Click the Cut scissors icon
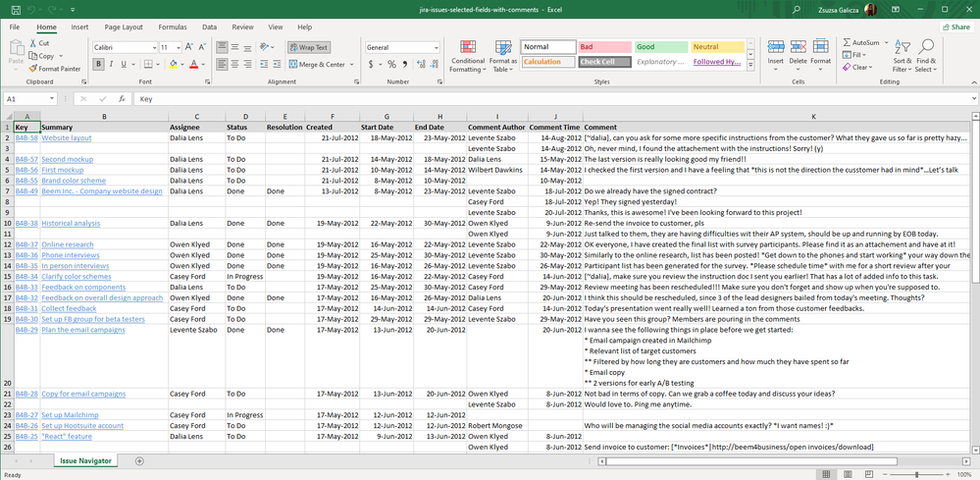980x480 pixels. 33,44
